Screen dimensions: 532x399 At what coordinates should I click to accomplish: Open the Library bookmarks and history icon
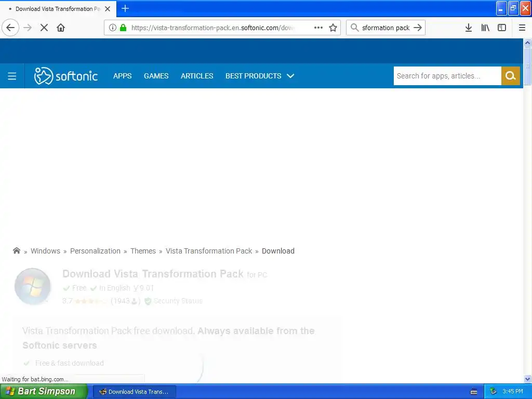485,28
